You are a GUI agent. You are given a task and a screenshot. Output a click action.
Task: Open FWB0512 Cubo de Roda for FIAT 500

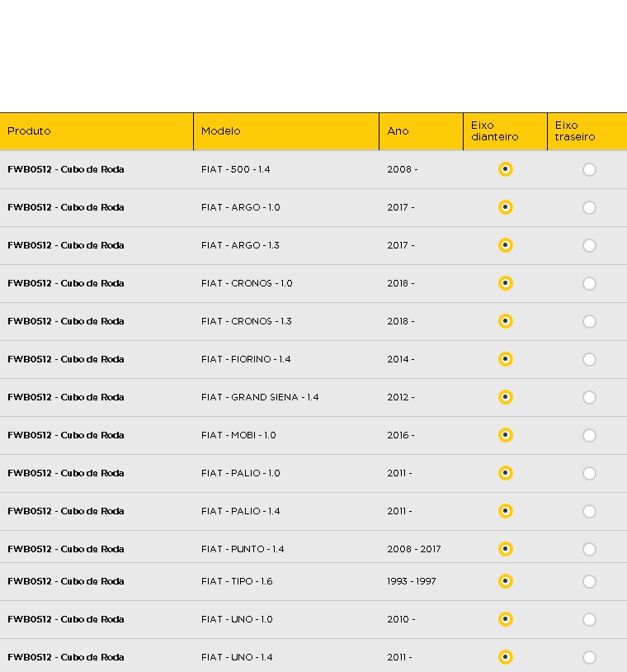point(65,169)
